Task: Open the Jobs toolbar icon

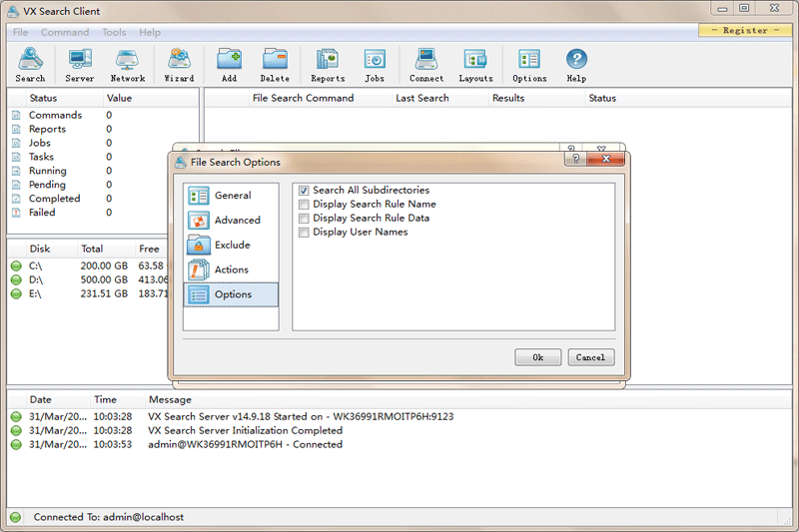Action: click(375, 60)
